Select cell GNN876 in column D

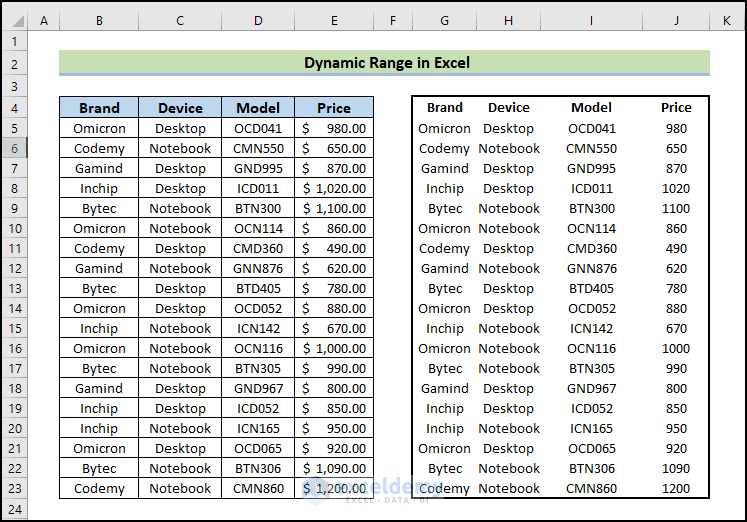[x=258, y=268]
